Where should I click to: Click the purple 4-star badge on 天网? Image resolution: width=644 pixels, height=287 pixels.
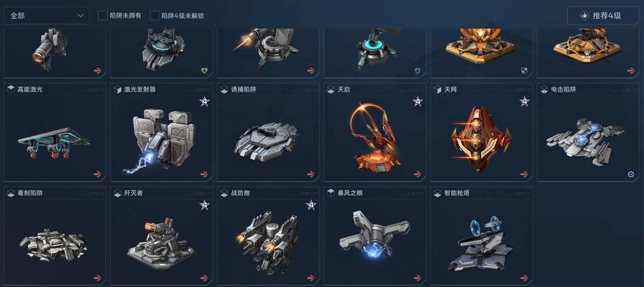[525, 101]
